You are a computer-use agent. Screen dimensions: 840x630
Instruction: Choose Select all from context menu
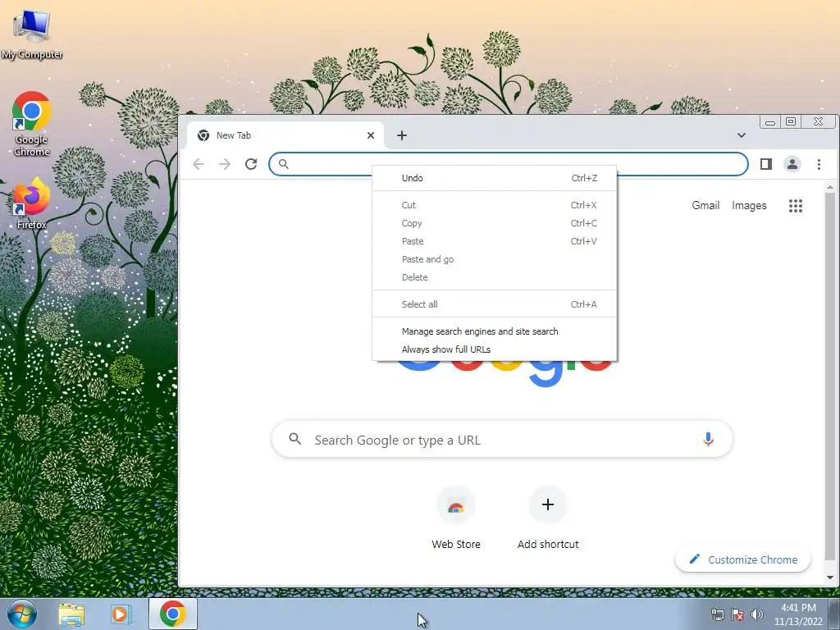[x=495, y=304]
